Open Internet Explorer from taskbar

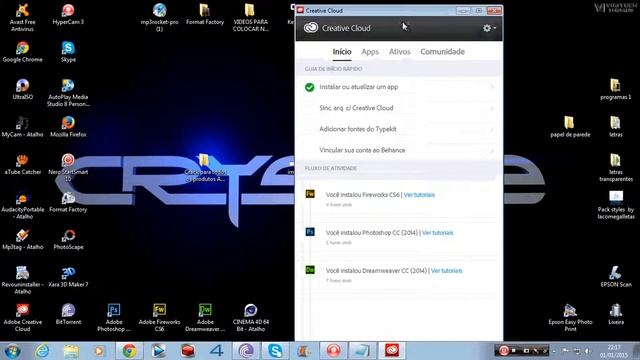click(x=42, y=351)
